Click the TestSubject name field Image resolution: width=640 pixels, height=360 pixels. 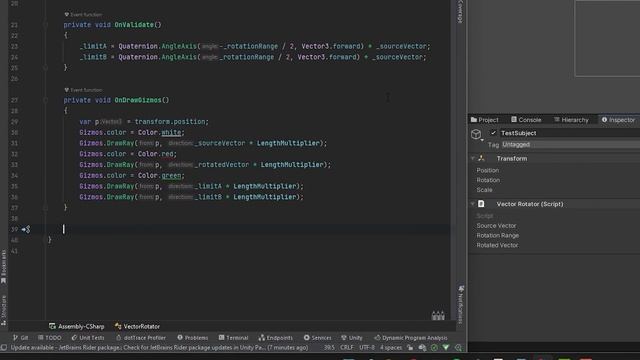click(570, 133)
